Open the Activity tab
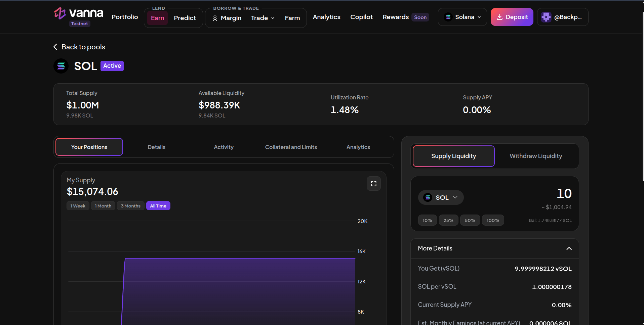644x325 pixels. click(x=224, y=147)
